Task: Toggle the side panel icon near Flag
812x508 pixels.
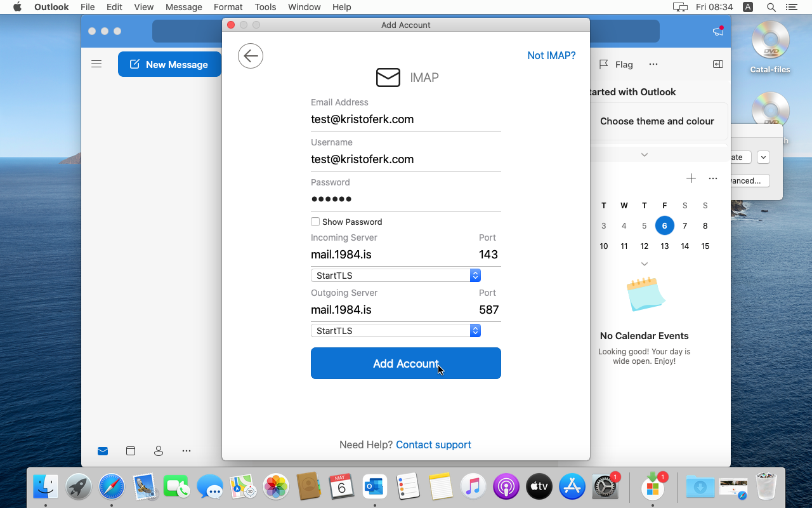Action: click(718, 64)
